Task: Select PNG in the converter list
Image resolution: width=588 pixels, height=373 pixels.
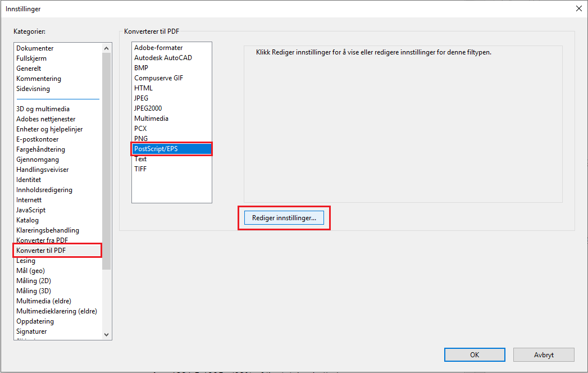Action: 140,138
